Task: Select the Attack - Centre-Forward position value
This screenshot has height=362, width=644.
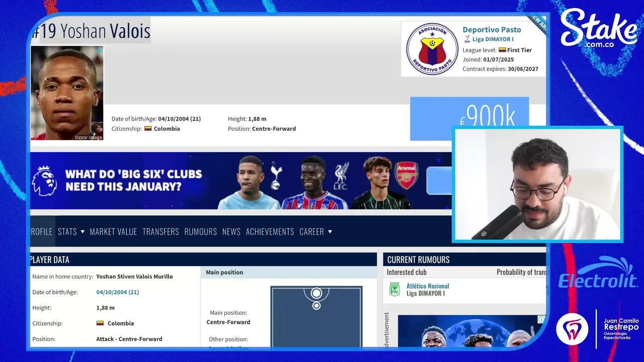Action: [129, 339]
